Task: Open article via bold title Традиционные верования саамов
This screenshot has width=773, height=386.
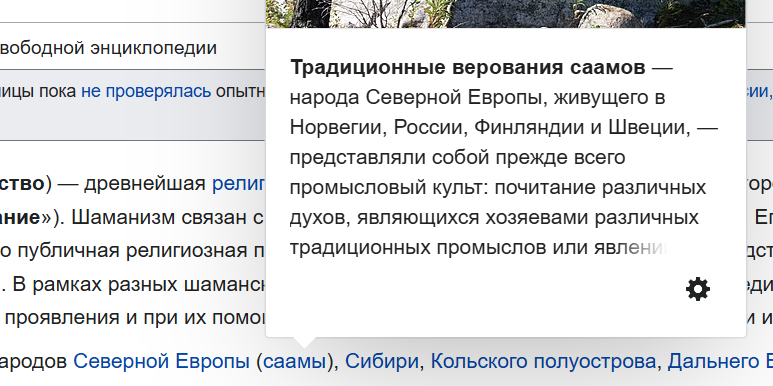Action: (467, 68)
